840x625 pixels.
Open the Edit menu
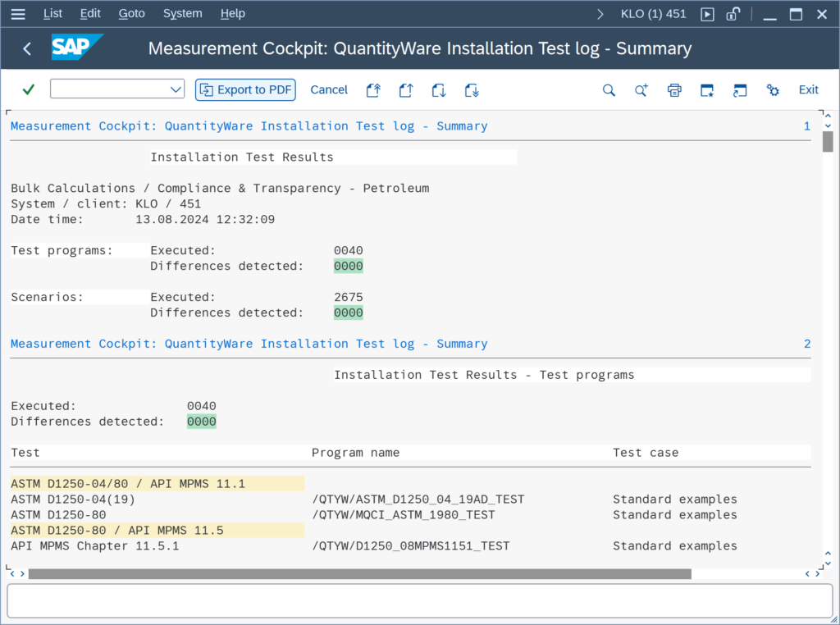click(x=90, y=13)
